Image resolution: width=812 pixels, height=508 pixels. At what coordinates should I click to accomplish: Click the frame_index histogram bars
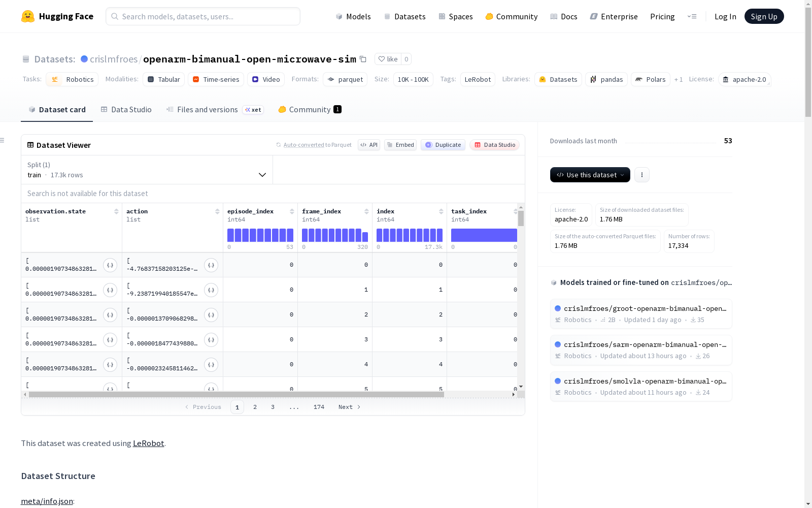(335, 235)
